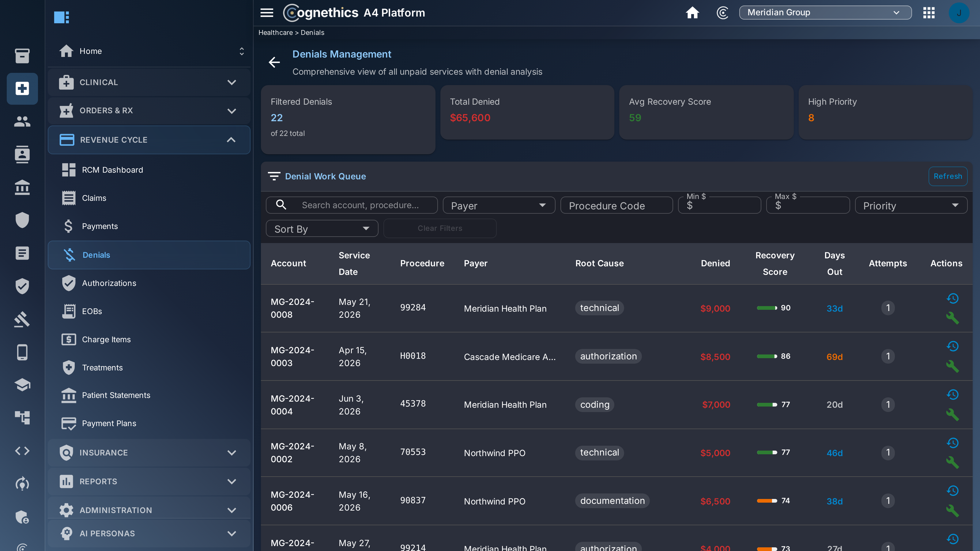The image size is (980, 551).
Task: Open the Meridian Group organization dropdown
Action: (x=825, y=13)
